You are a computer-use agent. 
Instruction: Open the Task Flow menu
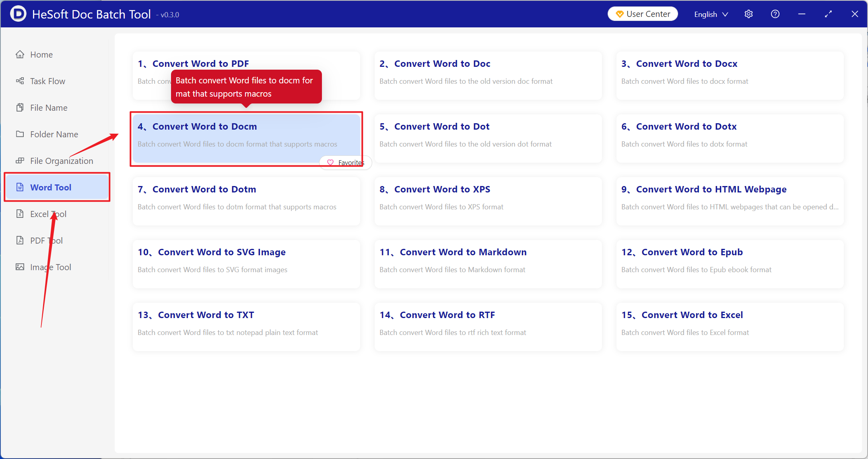(57, 81)
